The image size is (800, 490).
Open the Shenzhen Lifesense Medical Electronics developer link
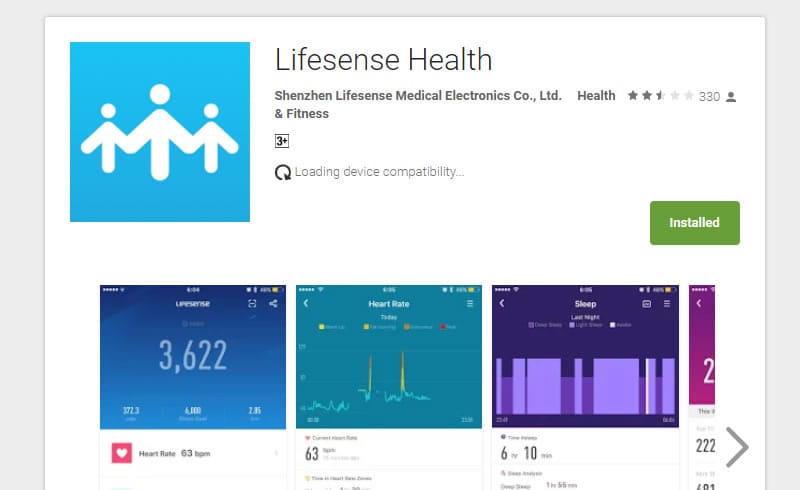pyautogui.click(x=418, y=95)
